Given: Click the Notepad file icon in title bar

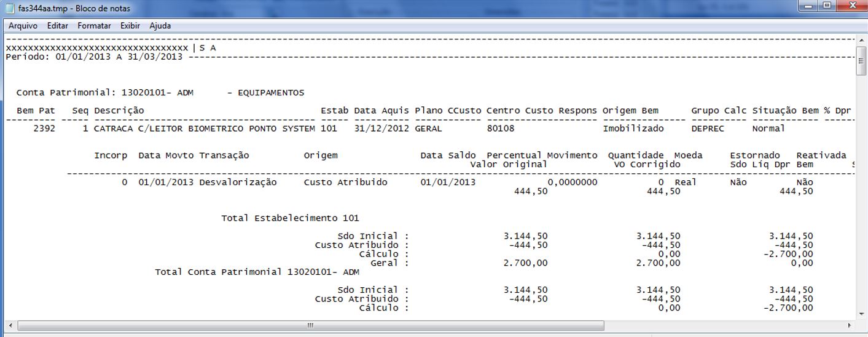Looking at the screenshot, I should pyautogui.click(x=9, y=9).
